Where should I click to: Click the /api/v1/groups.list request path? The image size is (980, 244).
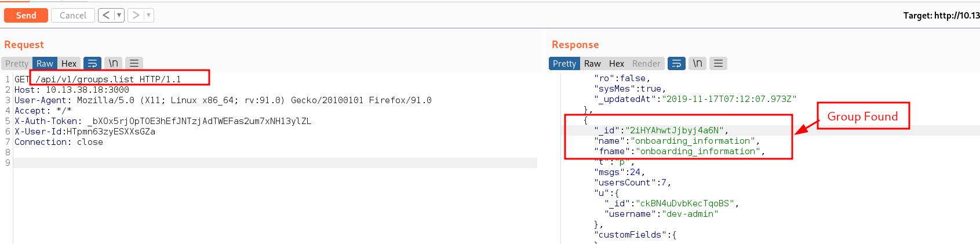85,79
